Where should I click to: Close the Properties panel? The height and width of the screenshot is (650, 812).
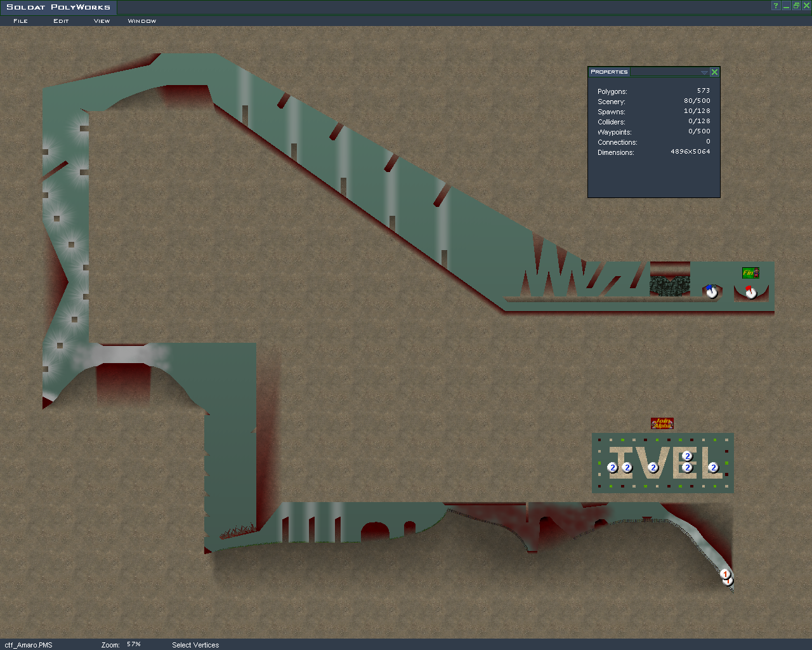coord(714,72)
